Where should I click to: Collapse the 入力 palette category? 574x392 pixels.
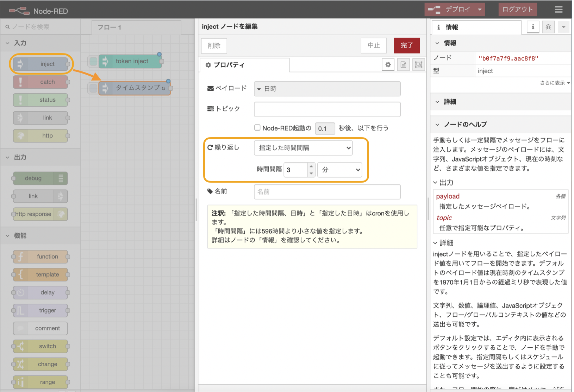[8, 43]
